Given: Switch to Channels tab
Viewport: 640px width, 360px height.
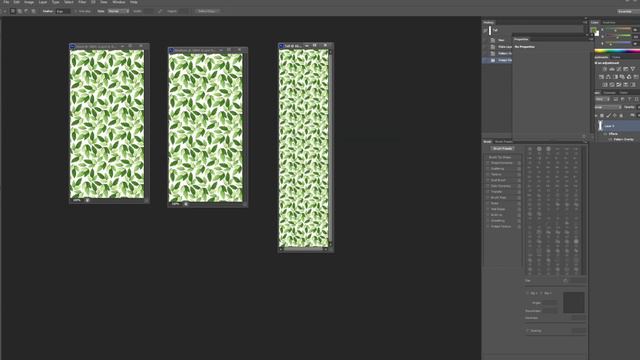Looking at the screenshot, I should pyautogui.click(x=609, y=93).
